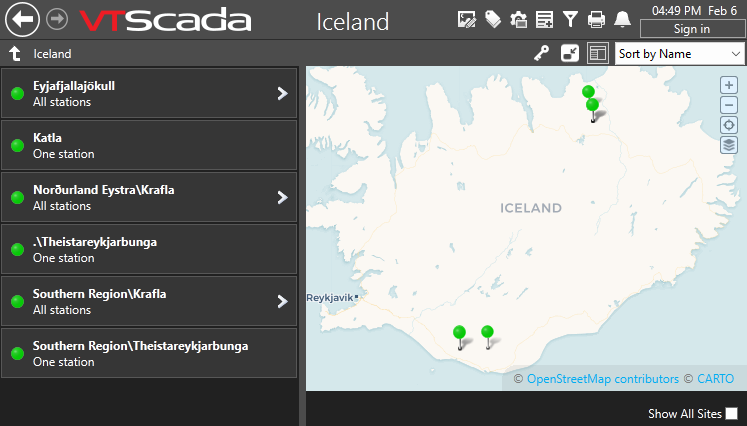Enable the Show All Sites checkbox
This screenshot has height=426, width=747.
pos(732,413)
